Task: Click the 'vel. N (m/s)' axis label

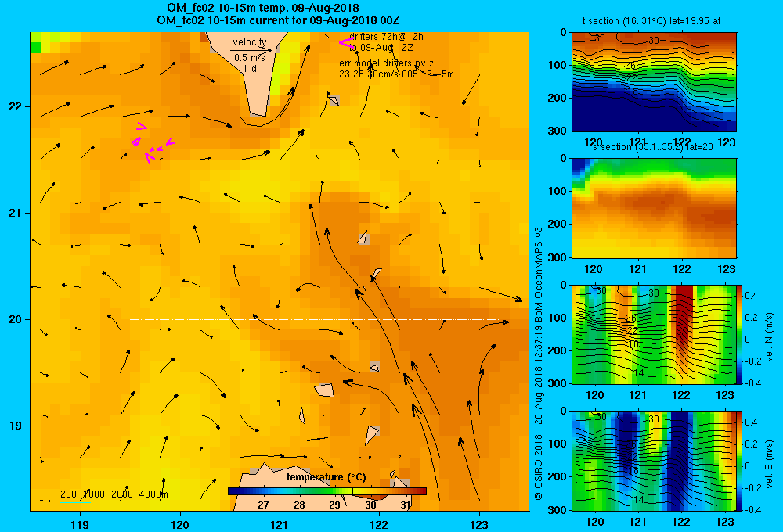Action: click(770, 337)
